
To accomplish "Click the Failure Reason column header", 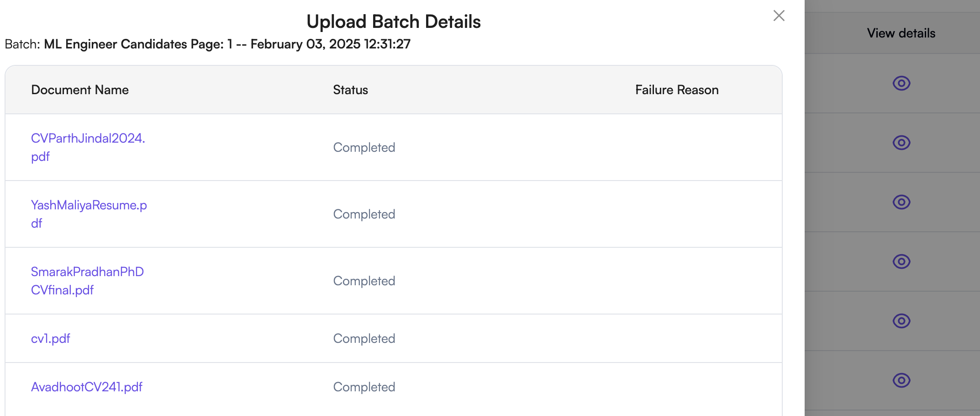I will pos(677,90).
